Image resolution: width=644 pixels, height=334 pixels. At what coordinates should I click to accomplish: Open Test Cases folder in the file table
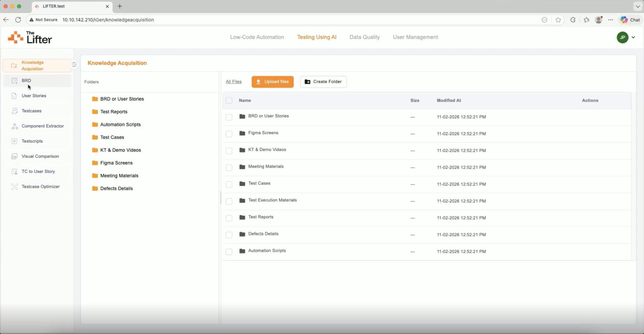pyautogui.click(x=259, y=183)
